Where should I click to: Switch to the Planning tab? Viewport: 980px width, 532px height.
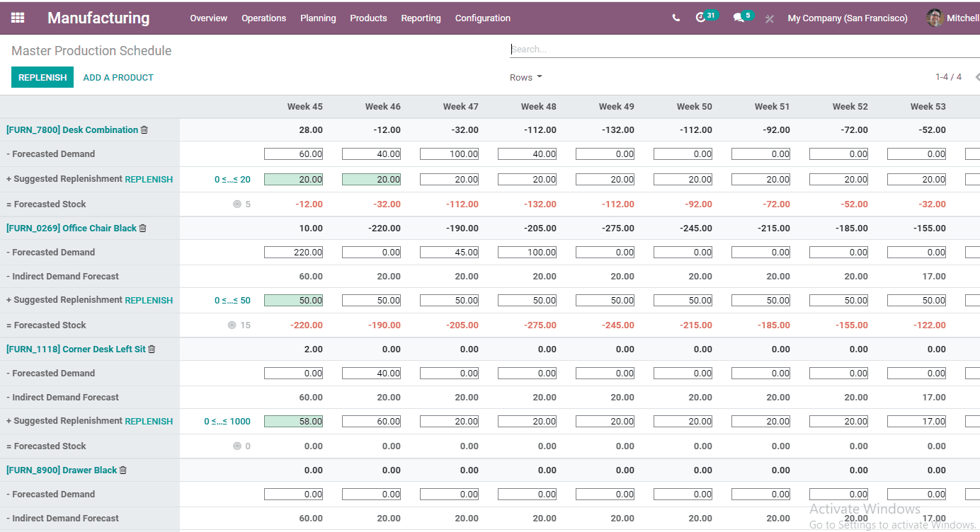(x=318, y=18)
